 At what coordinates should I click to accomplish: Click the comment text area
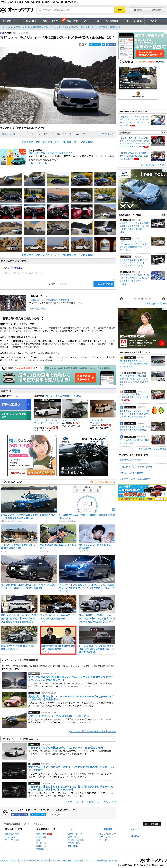pos(58,275)
